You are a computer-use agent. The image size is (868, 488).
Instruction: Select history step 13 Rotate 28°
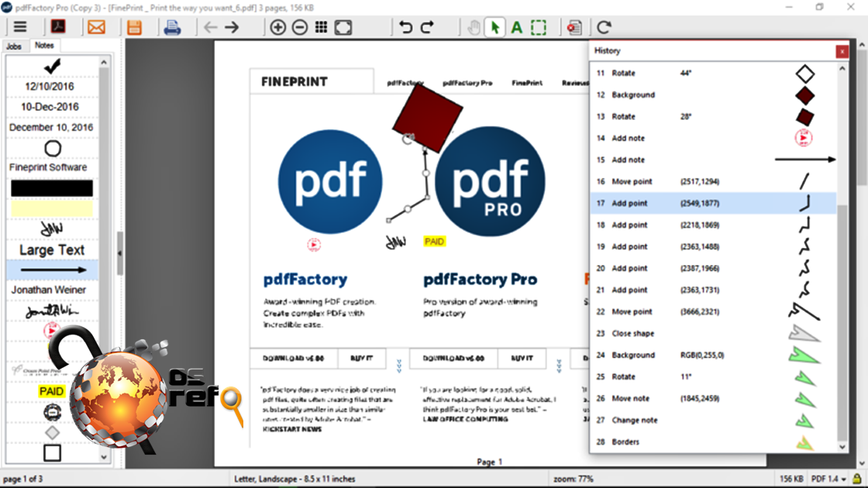pos(714,116)
